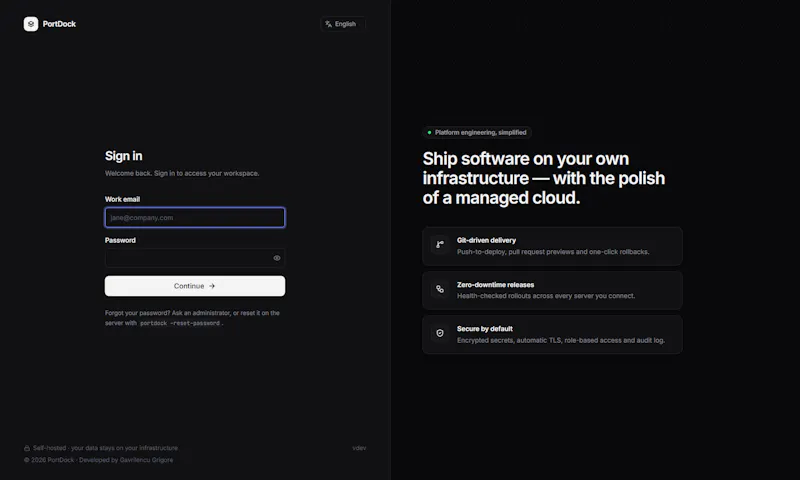Click into the Password field
This screenshot has width=800, height=480.
195,258
